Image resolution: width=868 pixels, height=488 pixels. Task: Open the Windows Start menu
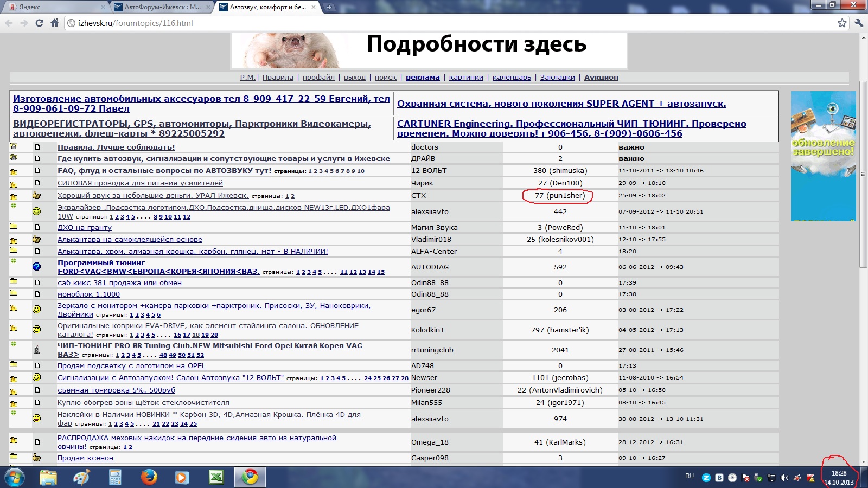click(x=15, y=477)
